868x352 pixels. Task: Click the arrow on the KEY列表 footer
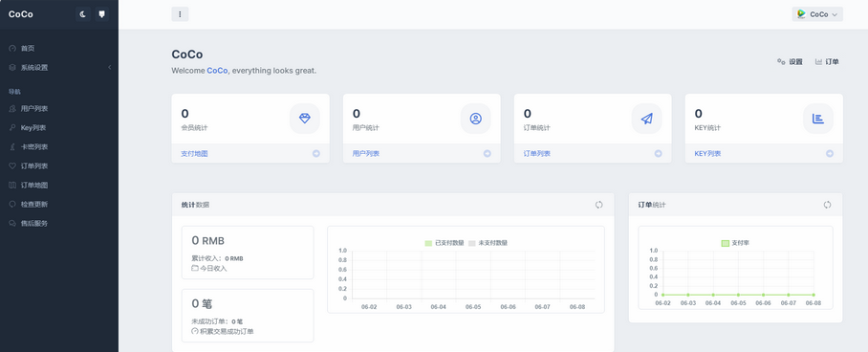click(829, 154)
